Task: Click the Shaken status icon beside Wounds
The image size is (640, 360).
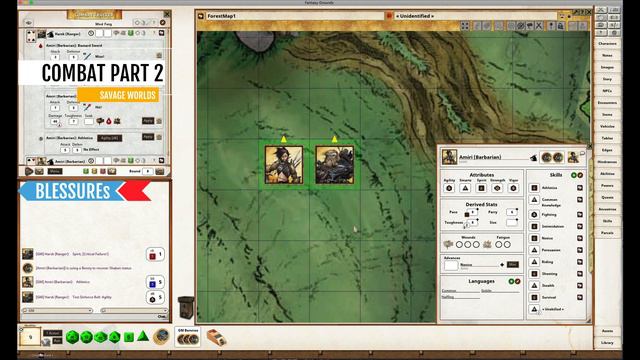Action: (448, 244)
